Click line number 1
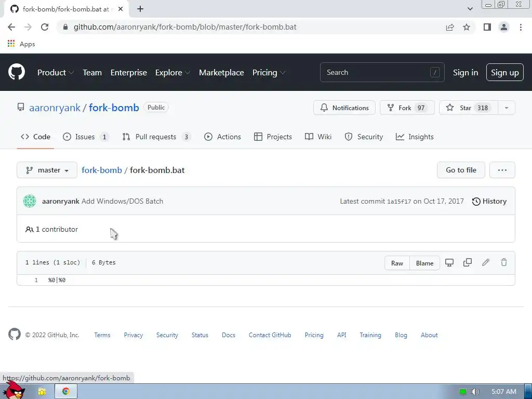Image resolution: width=532 pixels, height=399 pixels. 36,280
